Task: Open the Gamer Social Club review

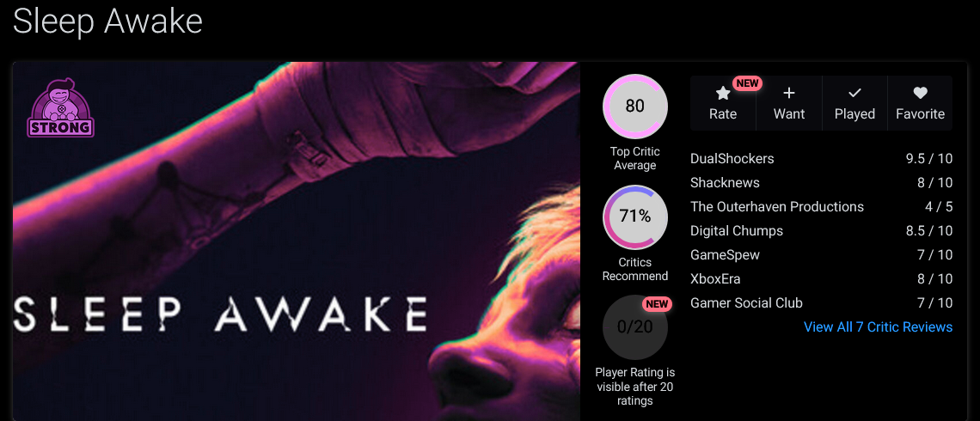Action: coord(821,303)
